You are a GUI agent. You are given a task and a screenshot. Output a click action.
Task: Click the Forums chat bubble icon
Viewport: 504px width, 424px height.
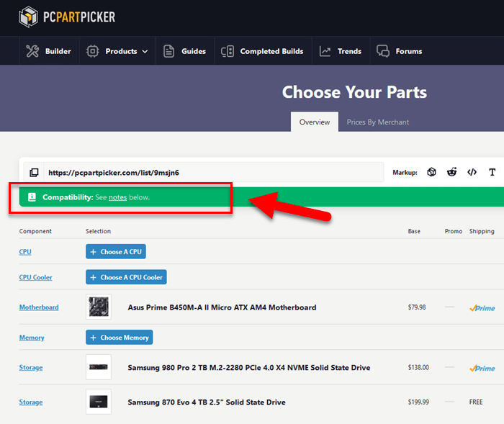coord(383,51)
